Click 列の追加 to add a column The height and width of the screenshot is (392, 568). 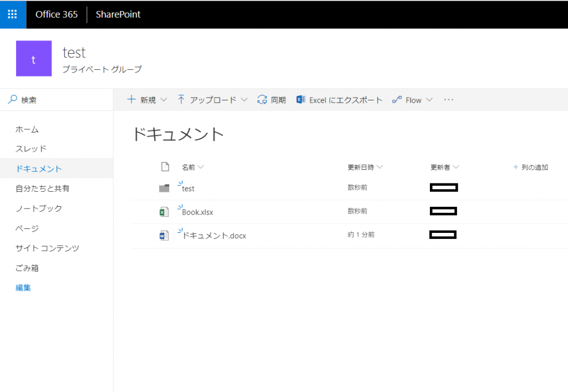531,167
